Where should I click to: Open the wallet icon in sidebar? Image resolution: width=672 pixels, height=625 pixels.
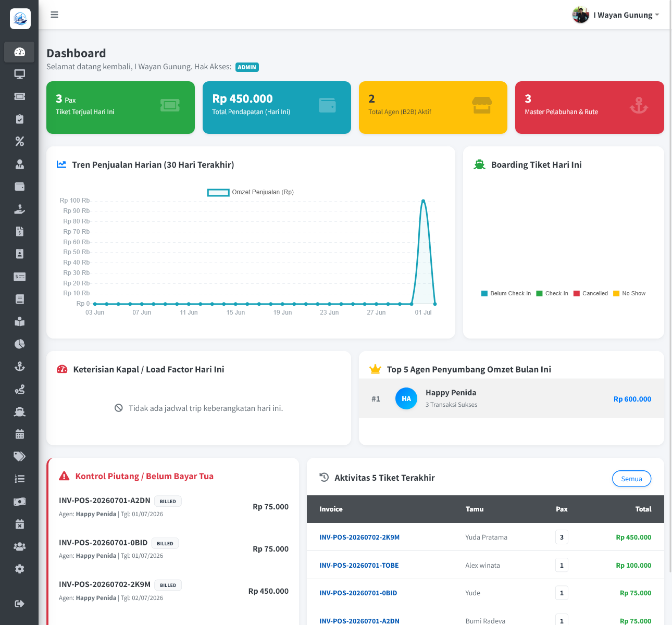tap(19, 186)
